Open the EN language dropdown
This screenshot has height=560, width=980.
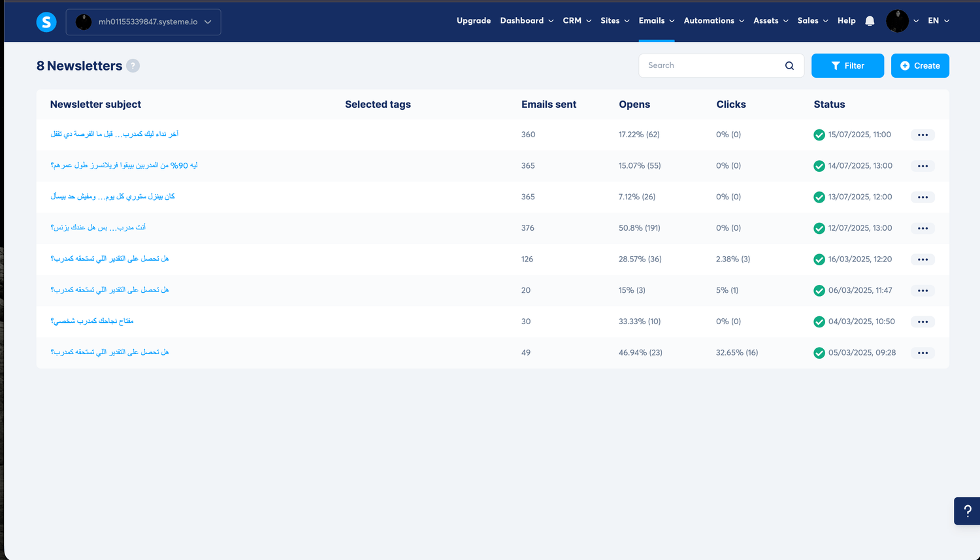938,21
